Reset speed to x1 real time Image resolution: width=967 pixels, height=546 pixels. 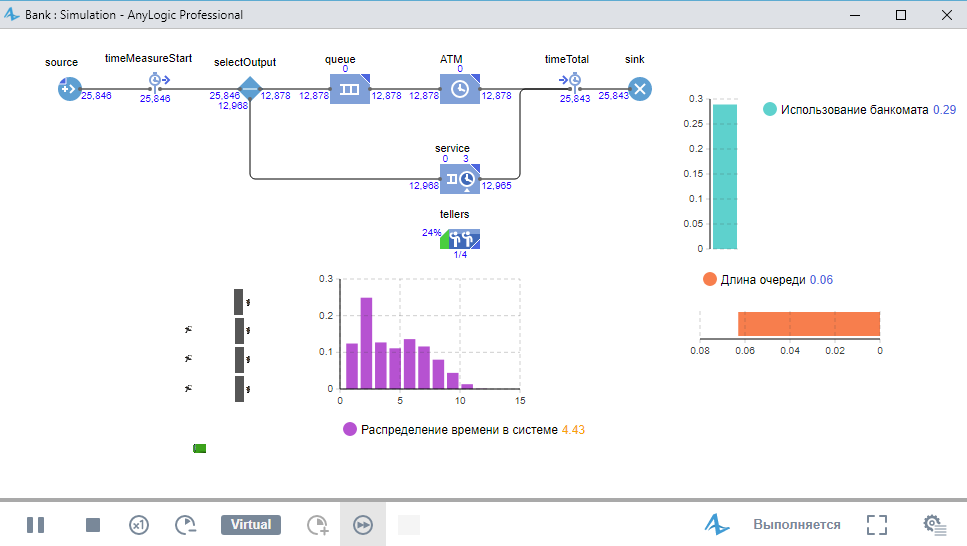139,525
